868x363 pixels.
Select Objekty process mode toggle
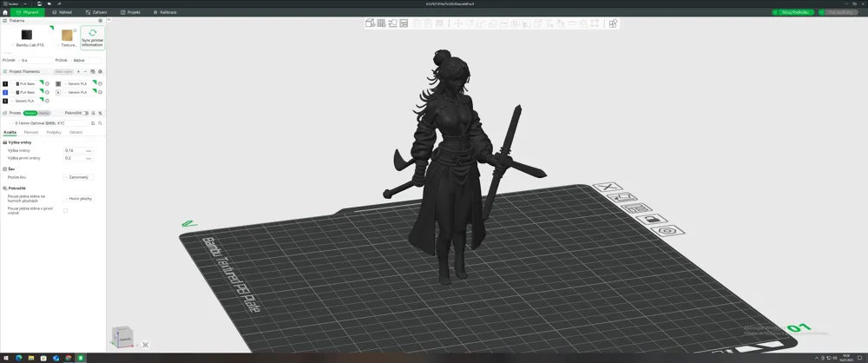point(43,113)
